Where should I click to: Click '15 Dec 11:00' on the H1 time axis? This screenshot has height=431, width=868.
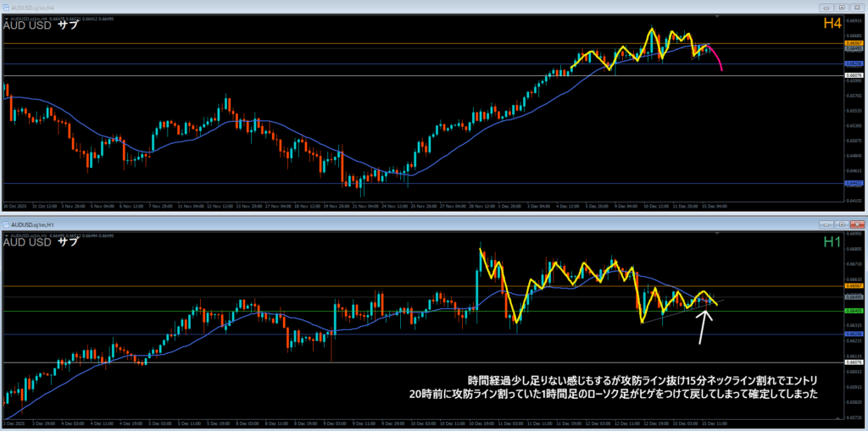(715, 423)
